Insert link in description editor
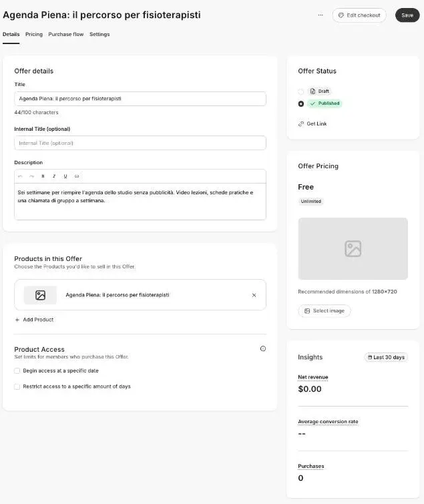This screenshot has height=504, width=424. [x=77, y=176]
